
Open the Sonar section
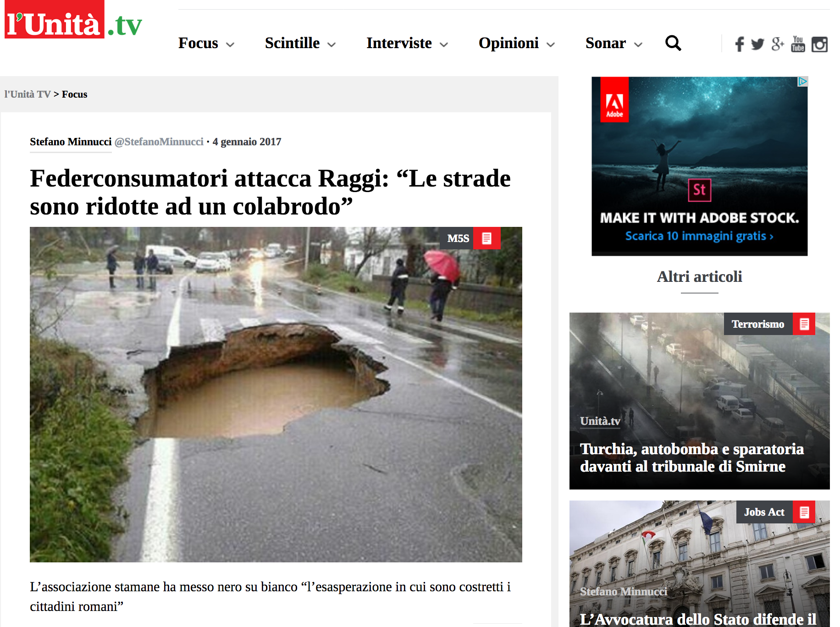coord(605,43)
